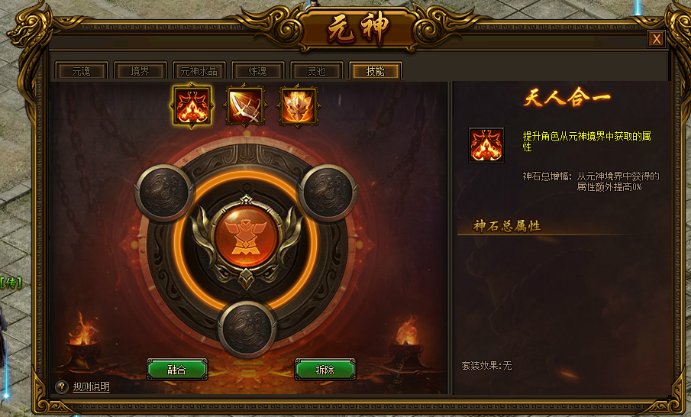Screen dimensions: 691x417
Task: Click the central orange armor orb
Action: 246,237
